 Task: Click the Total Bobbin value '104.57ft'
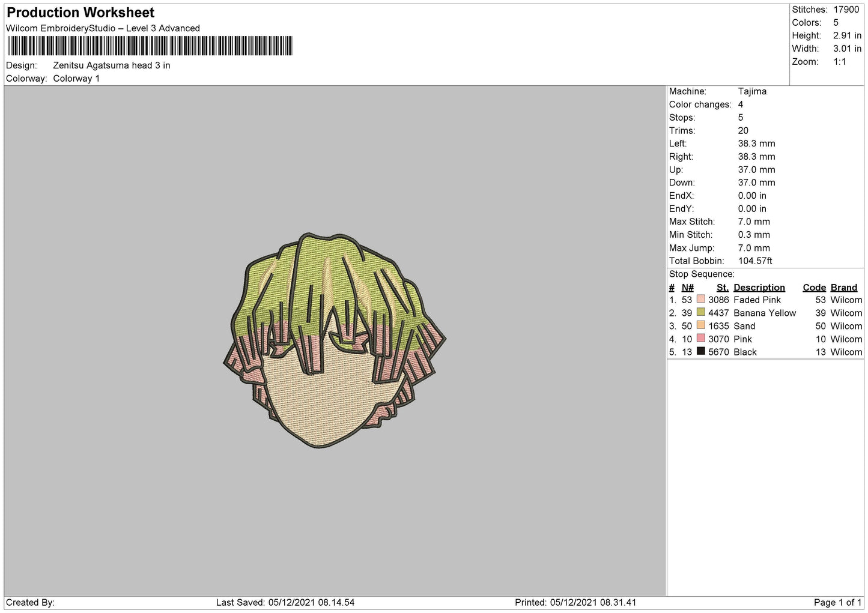pos(755,261)
